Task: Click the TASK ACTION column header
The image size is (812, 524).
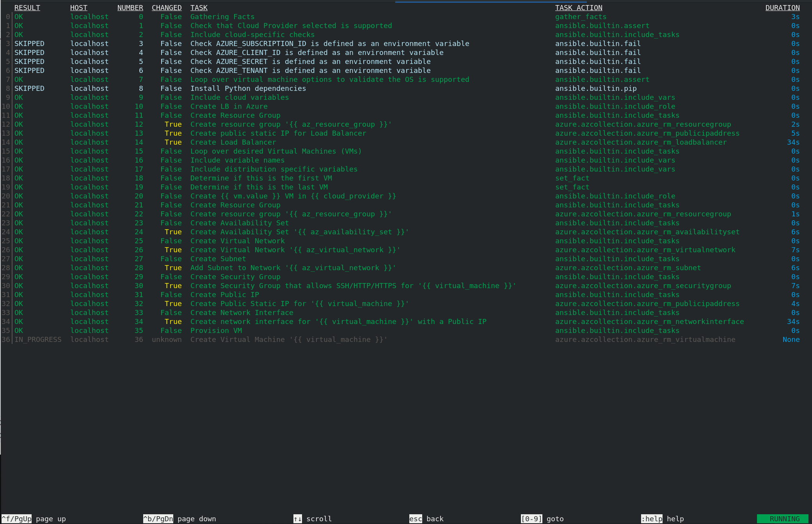Action: (578, 8)
